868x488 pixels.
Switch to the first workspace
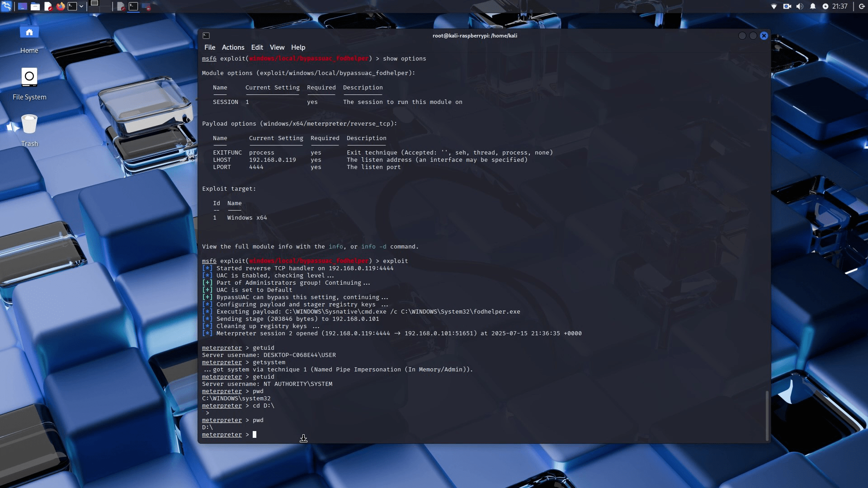click(x=94, y=4)
